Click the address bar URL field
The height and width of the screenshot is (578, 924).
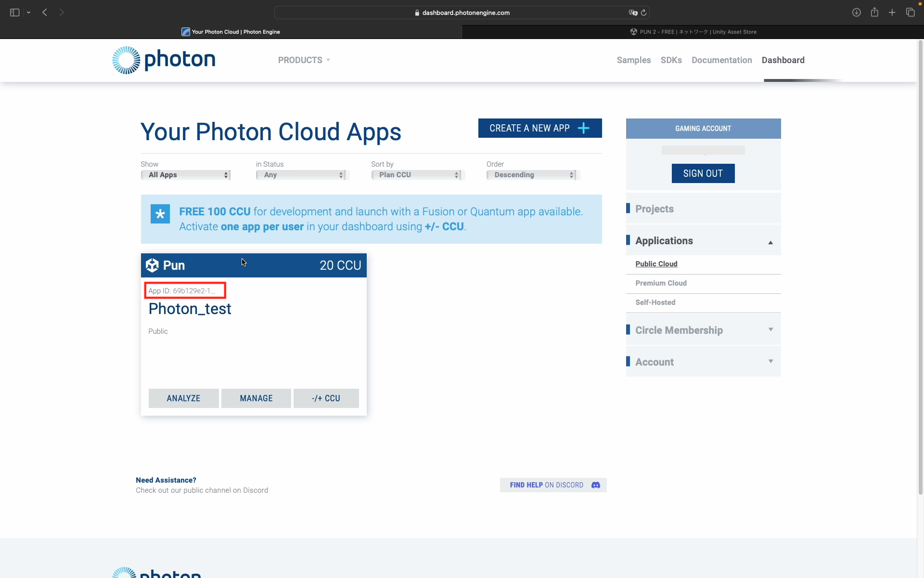coord(462,13)
